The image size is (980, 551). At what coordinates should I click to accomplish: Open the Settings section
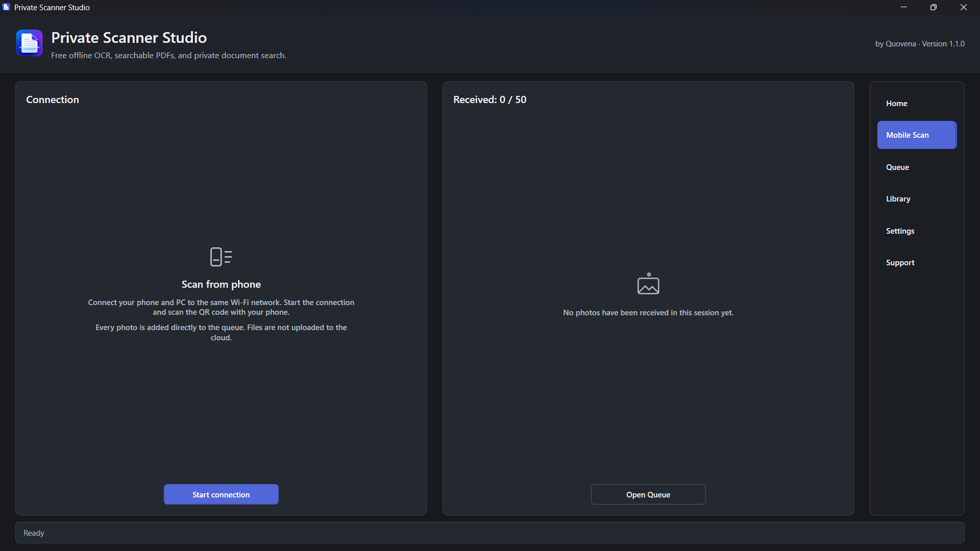(x=917, y=231)
